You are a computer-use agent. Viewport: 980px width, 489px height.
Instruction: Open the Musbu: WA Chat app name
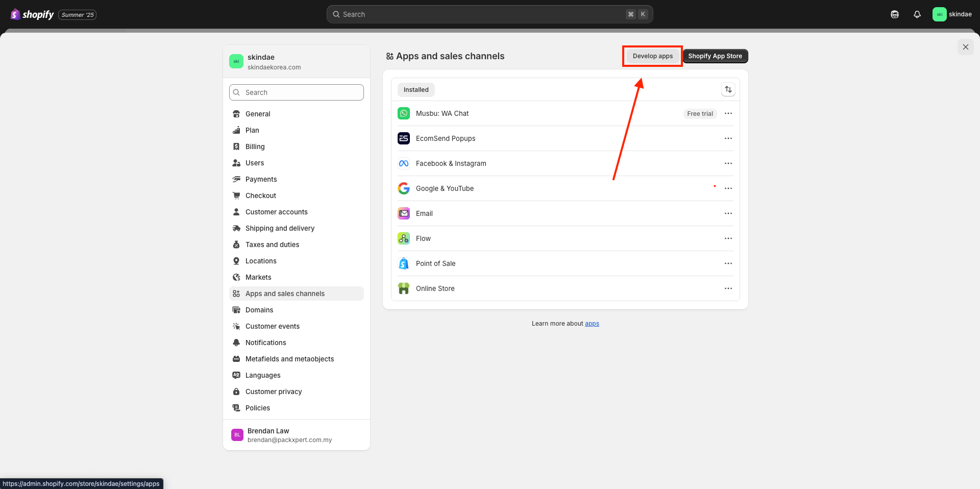pyautogui.click(x=442, y=113)
